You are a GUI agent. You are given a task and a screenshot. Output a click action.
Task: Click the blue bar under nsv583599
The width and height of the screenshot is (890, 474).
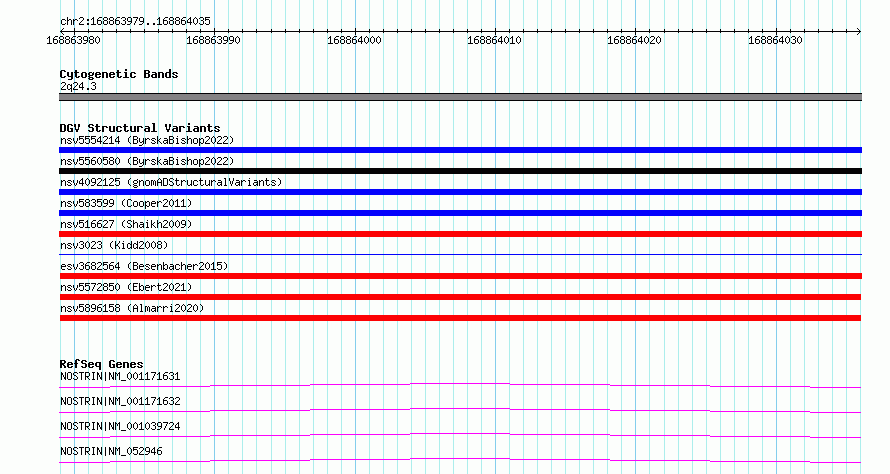460,213
